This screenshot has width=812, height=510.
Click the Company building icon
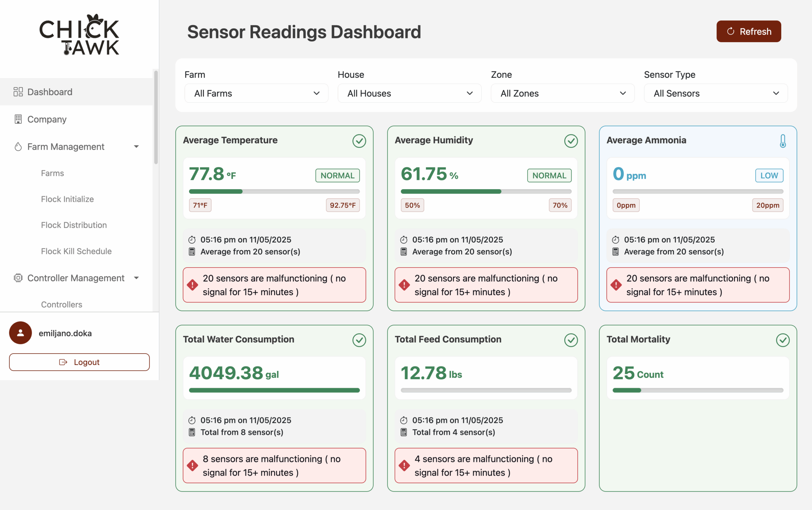click(x=18, y=119)
